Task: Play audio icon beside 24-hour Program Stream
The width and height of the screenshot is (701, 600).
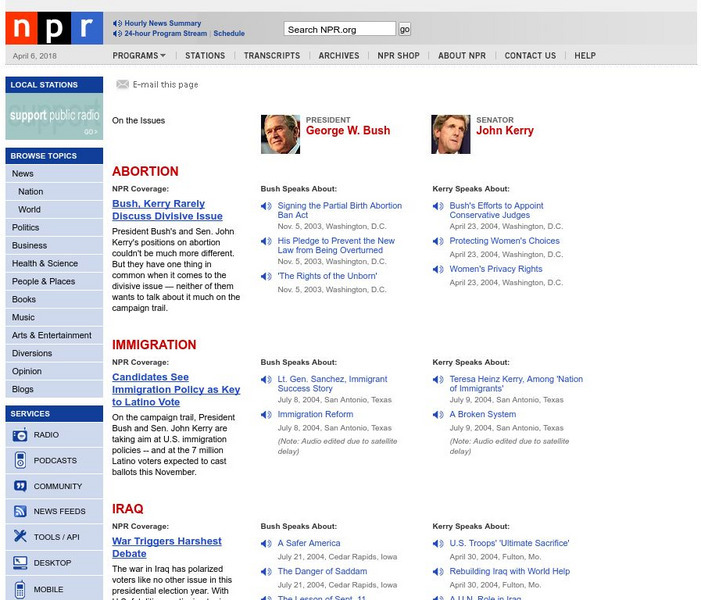Action: coord(118,34)
